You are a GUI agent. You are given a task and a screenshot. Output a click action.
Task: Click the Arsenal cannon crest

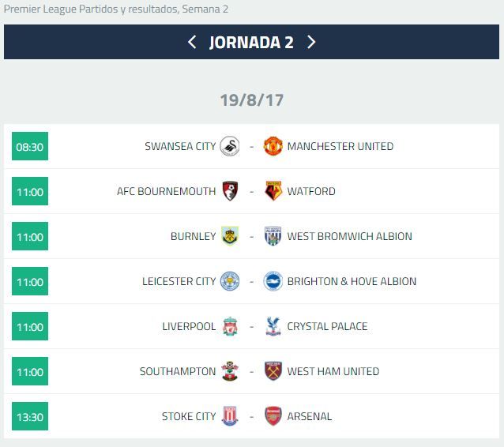coord(273,416)
